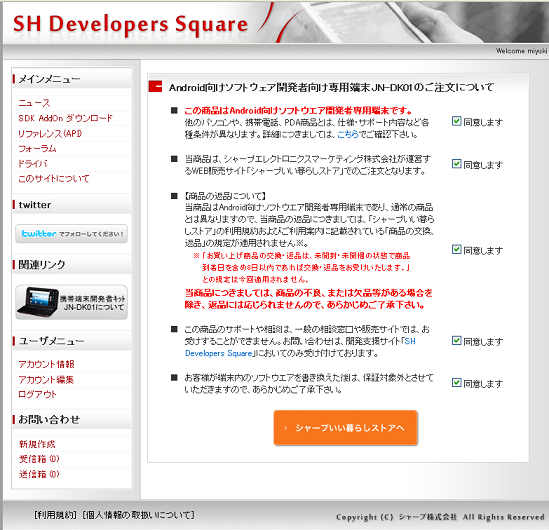Toggle 同意します checkbox for software rewrite warranty notice
This screenshot has height=530, width=549.
[x=457, y=382]
